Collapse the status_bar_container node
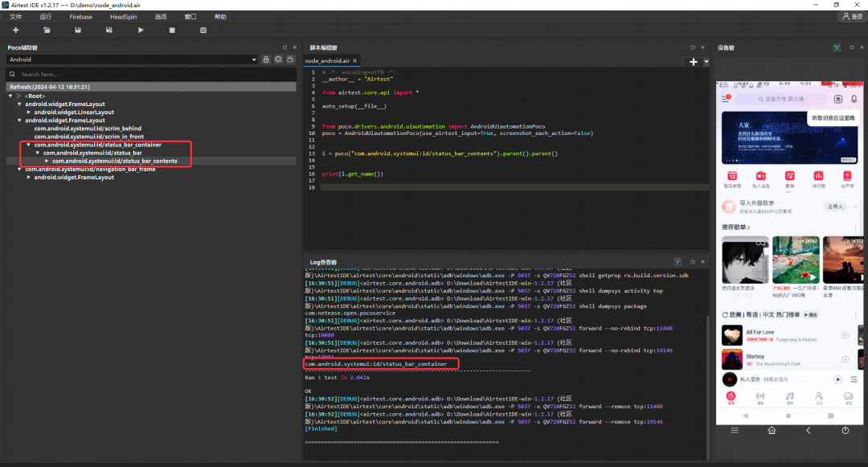Image resolution: width=868 pixels, height=467 pixels. [x=28, y=145]
